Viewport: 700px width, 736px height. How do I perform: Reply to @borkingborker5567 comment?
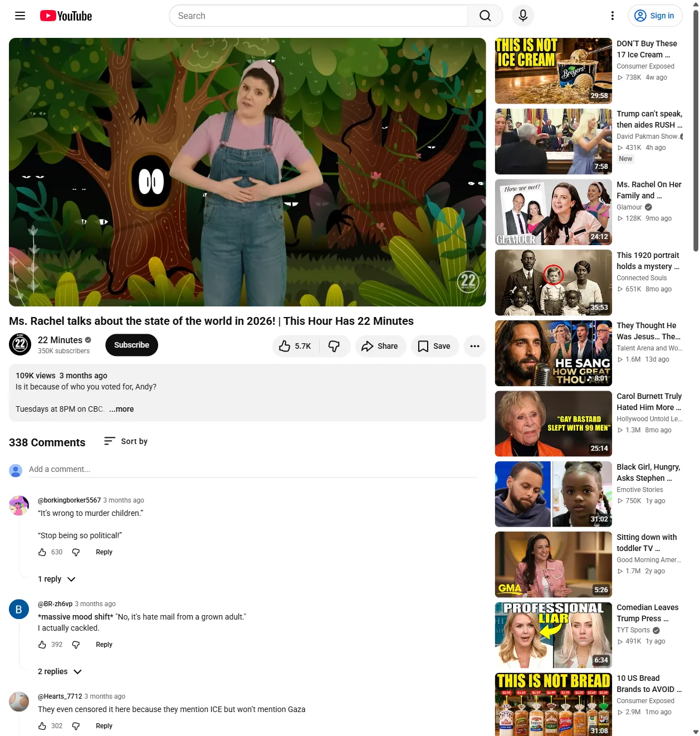click(x=104, y=552)
